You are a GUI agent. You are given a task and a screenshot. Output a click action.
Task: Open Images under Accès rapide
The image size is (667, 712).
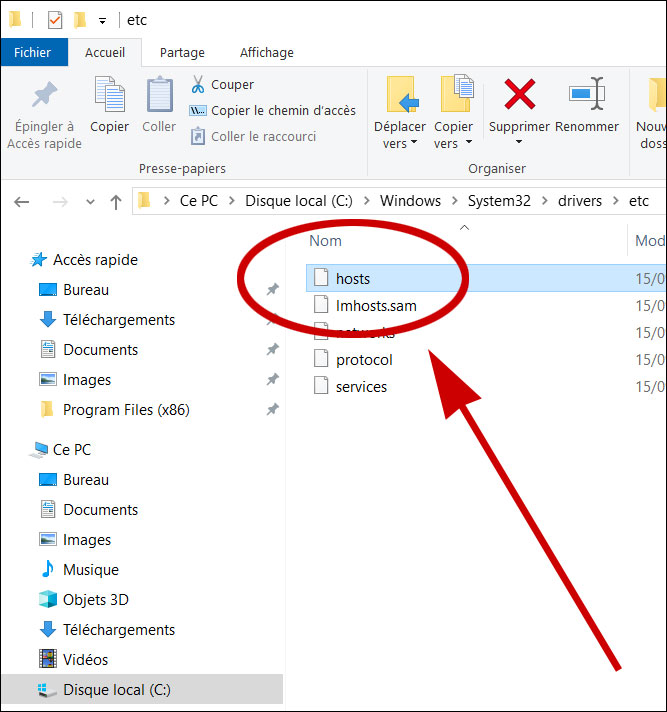point(87,380)
